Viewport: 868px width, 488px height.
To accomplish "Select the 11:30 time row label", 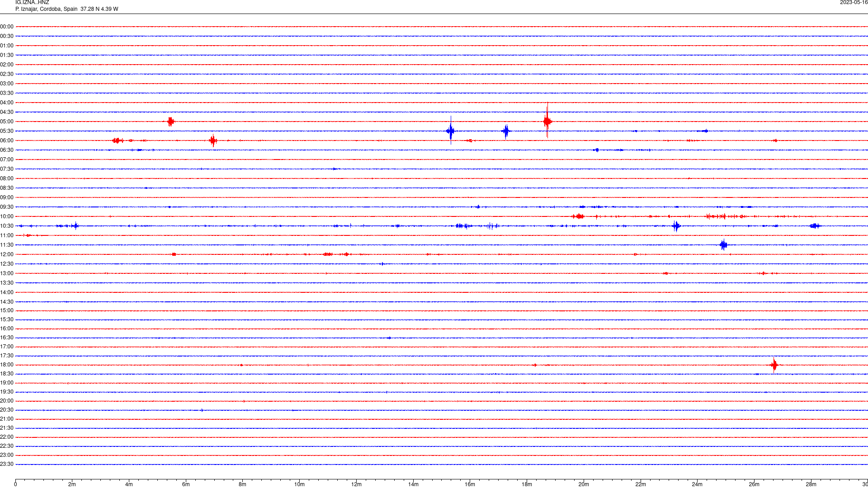I will pyautogui.click(x=7, y=245).
